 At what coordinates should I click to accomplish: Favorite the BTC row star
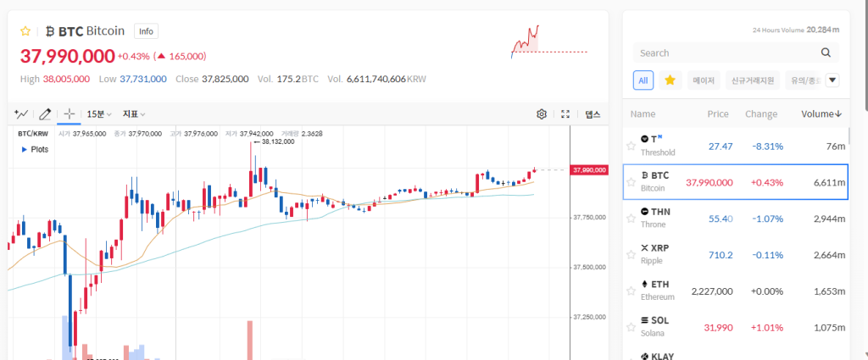[631, 182]
